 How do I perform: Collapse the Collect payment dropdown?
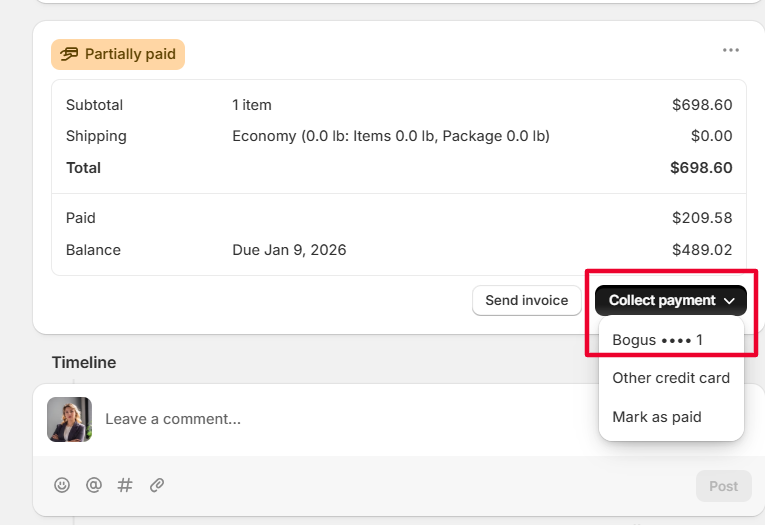[x=671, y=300]
